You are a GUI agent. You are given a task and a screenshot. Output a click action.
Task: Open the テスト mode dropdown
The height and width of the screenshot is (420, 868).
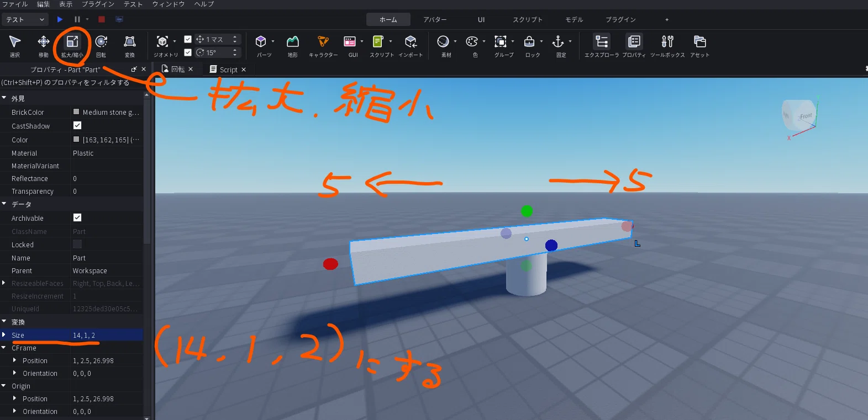pyautogui.click(x=25, y=19)
